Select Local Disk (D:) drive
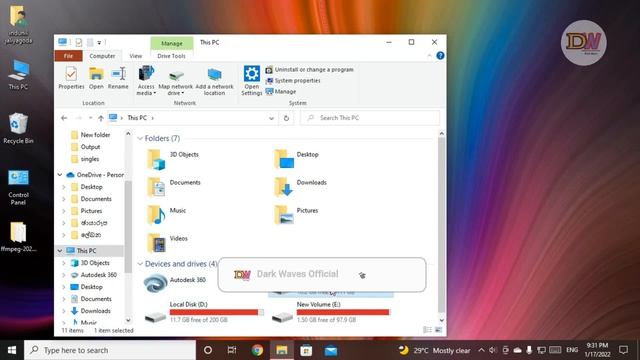This screenshot has width=640, height=360. [204, 312]
